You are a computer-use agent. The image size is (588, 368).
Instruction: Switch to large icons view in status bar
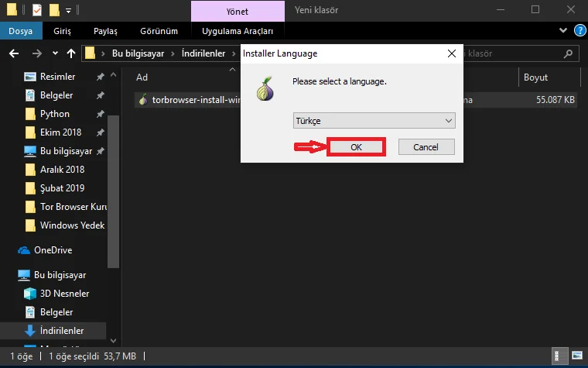tap(575, 356)
